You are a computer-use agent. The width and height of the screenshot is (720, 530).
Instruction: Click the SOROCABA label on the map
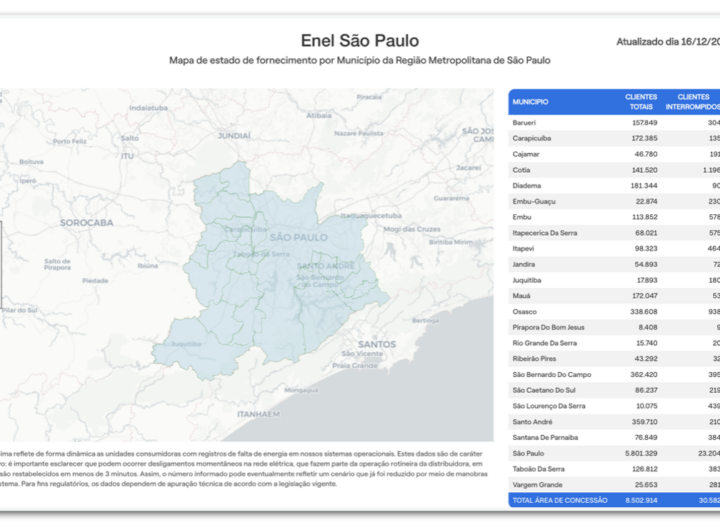(86, 222)
